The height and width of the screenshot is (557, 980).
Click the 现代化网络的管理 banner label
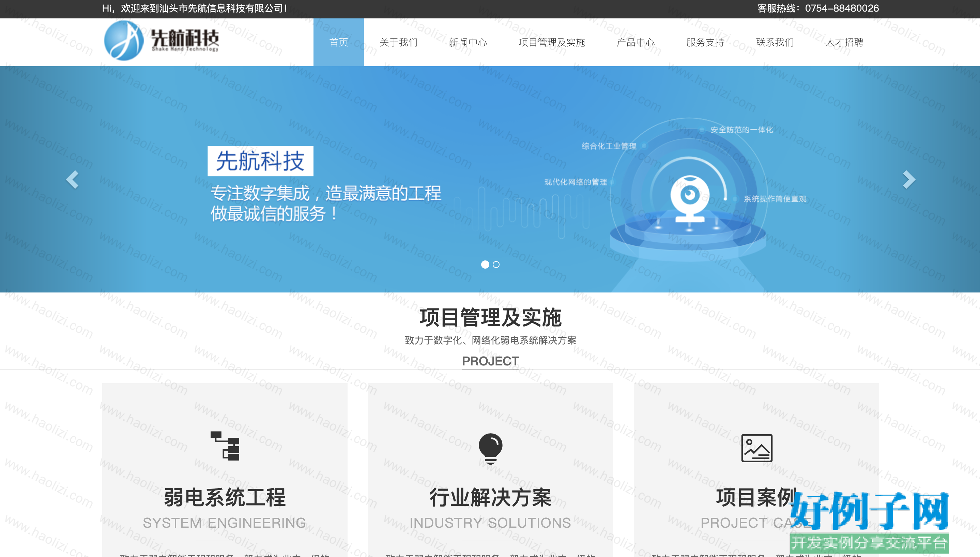click(576, 182)
